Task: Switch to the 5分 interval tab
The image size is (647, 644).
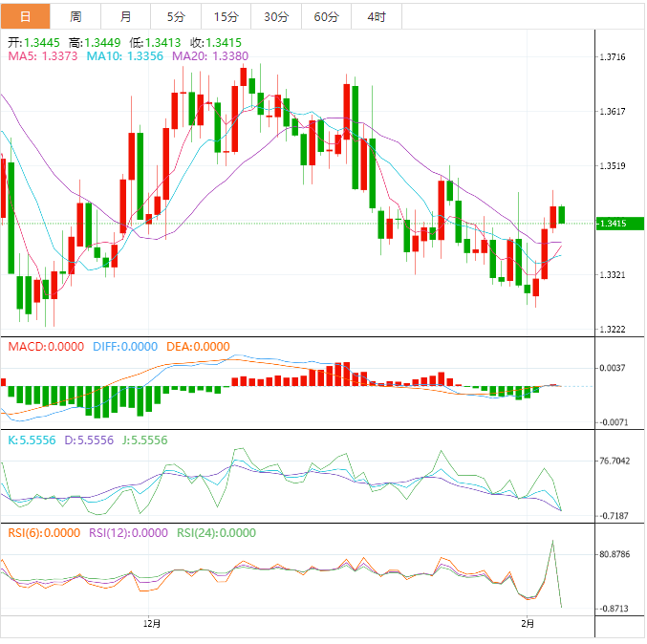Action: tap(176, 16)
